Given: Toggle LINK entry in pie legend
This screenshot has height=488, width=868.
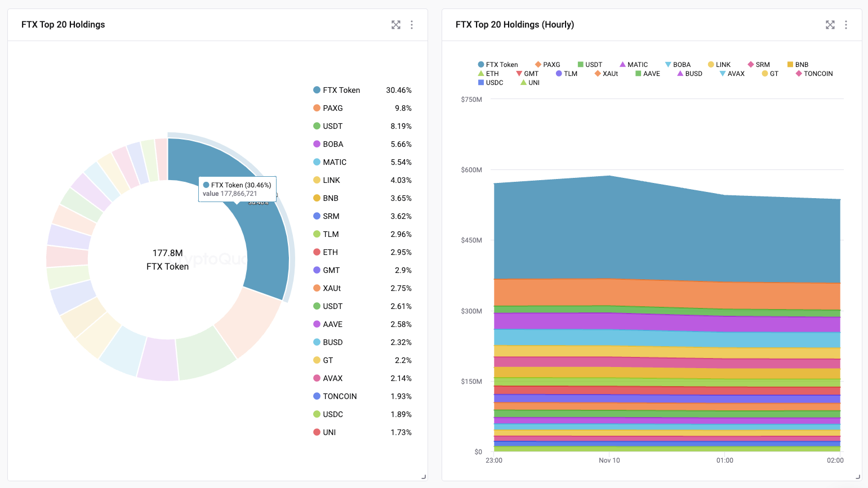Looking at the screenshot, I should pyautogui.click(x=327, y=180).
